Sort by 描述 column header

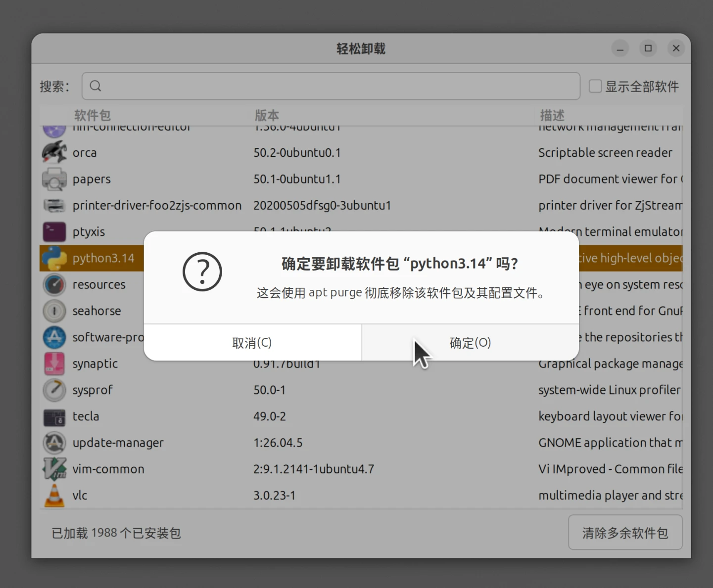pyautogui.click(x=552, y=115)
